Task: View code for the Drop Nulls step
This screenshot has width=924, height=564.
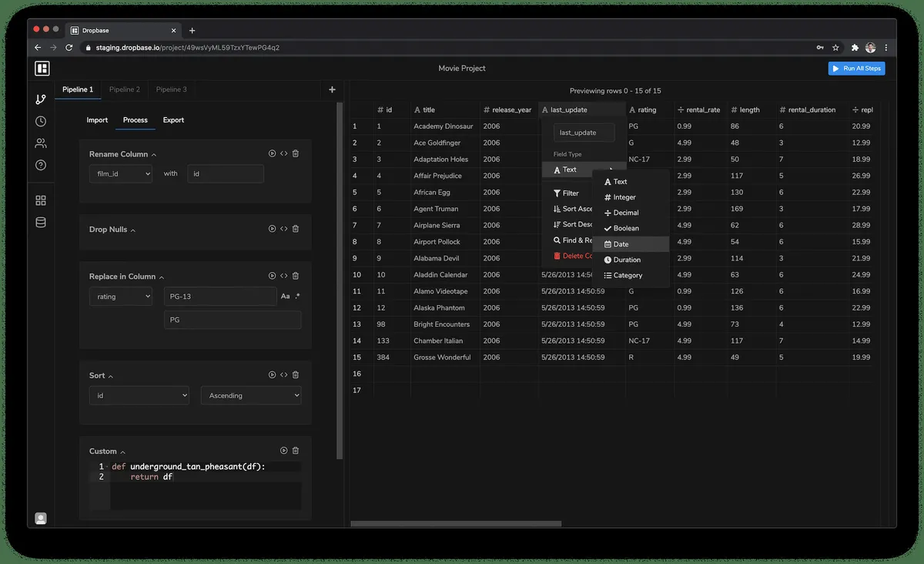Action: tap(283, 229)
